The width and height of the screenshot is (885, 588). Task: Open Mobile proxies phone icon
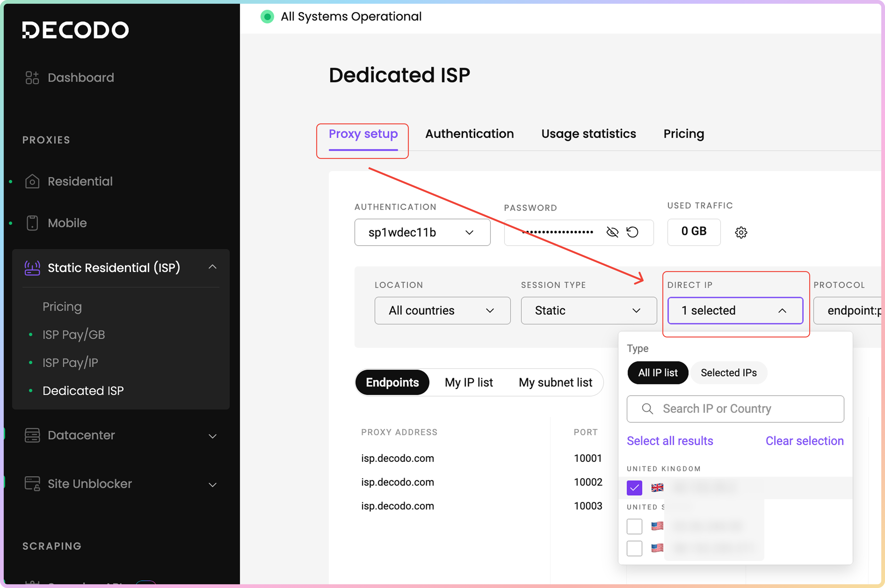[x=32, y=223]
